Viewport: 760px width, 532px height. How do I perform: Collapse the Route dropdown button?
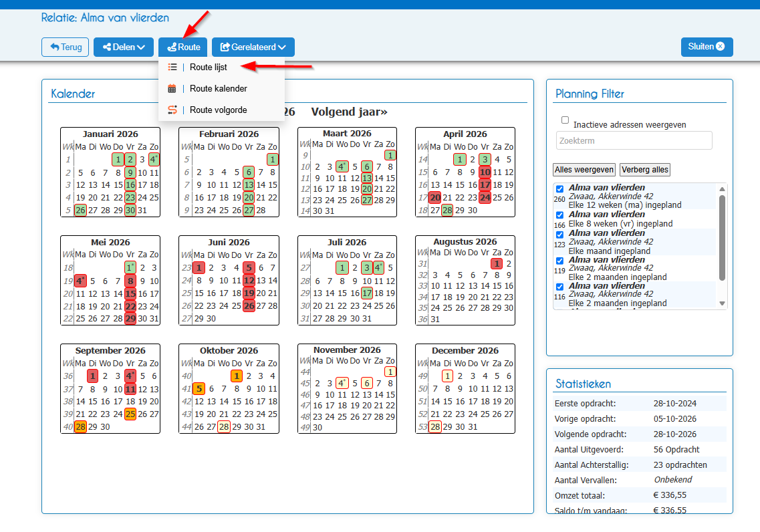(182, 47)
